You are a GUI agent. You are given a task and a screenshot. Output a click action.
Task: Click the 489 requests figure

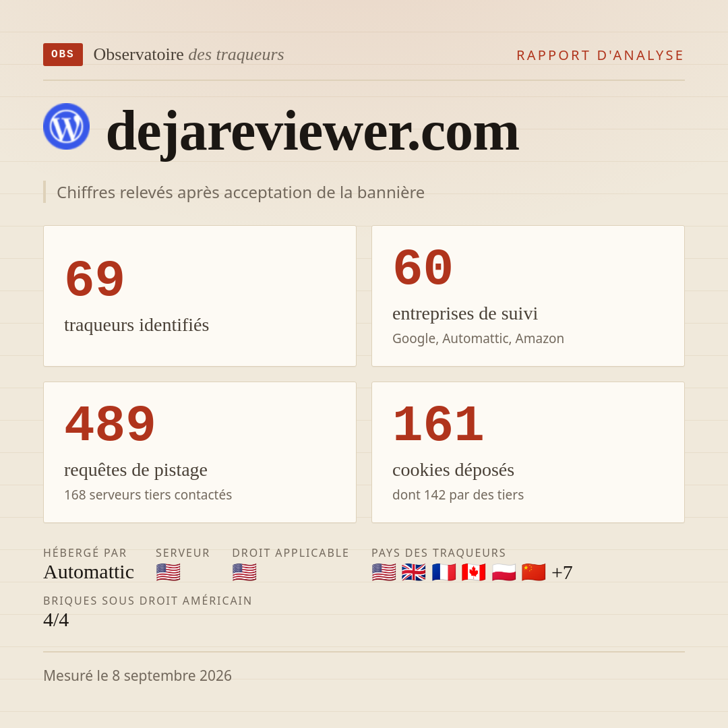tap(110, 425)
